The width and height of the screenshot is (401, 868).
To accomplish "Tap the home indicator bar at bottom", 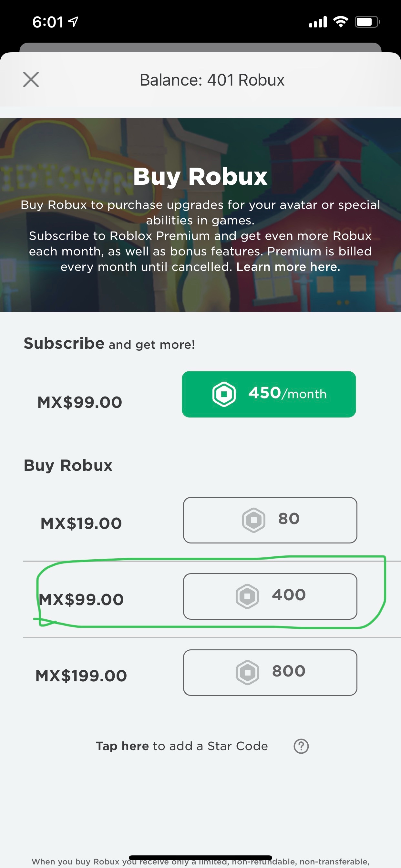I will pyautogui.click(x=200, y=858).
